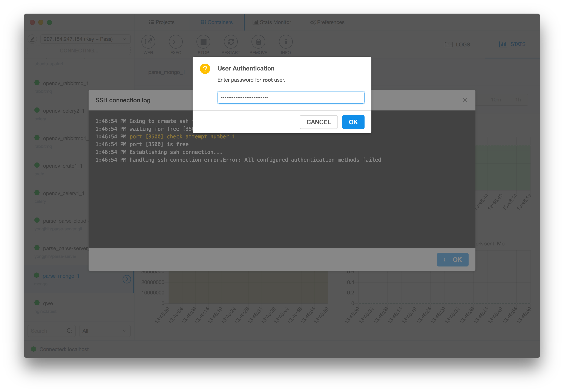Click the arrow icon beside parse_mongo_1
The image size is (564, 392).
(x=127, y=279)
